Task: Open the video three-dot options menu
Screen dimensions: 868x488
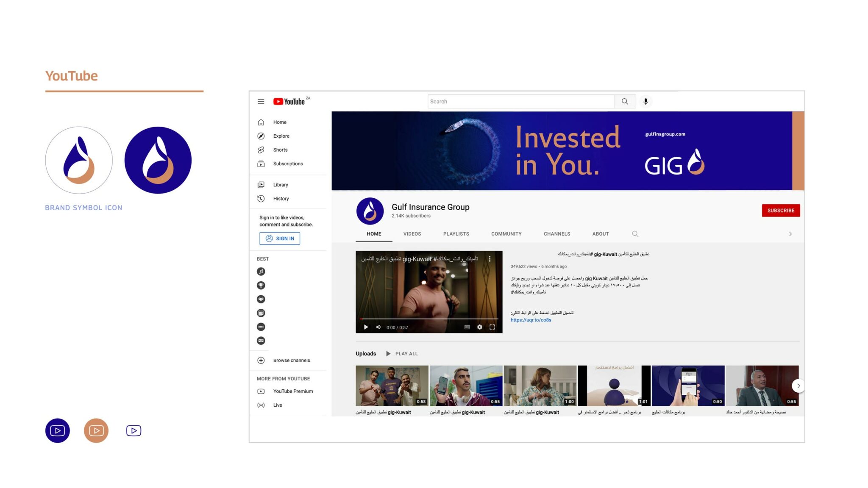Action: (490, 259)
